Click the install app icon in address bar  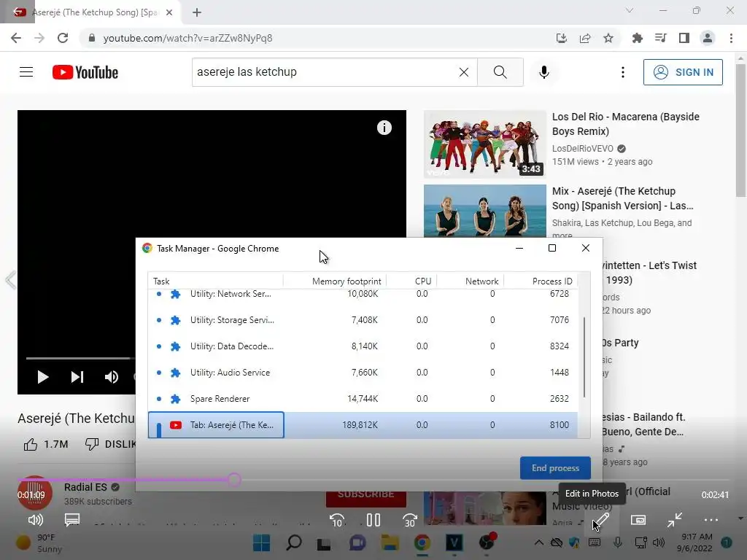click(562, 38)
